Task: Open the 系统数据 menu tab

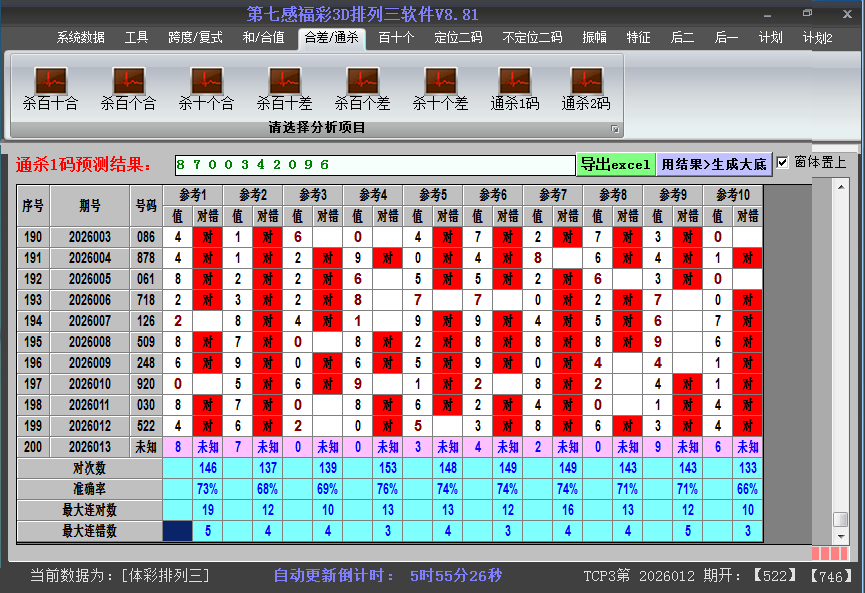Action: 80,38
